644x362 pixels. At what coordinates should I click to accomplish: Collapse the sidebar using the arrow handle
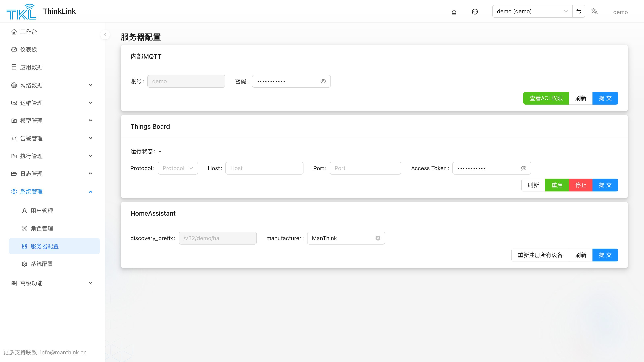pos(105,35)
